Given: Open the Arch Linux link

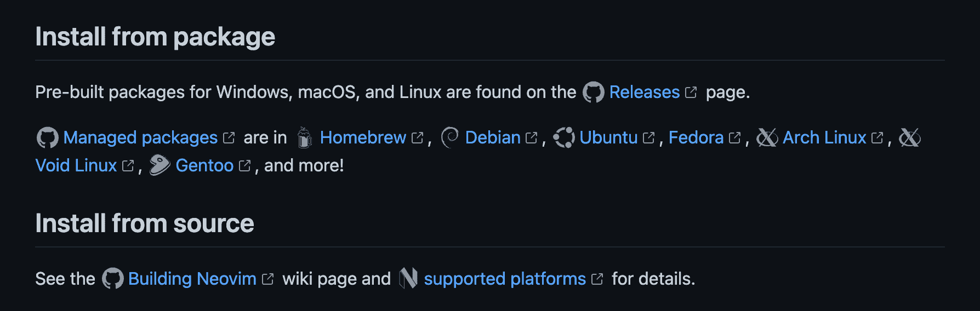Looking at the screenshot, I should tap(824, 138).
